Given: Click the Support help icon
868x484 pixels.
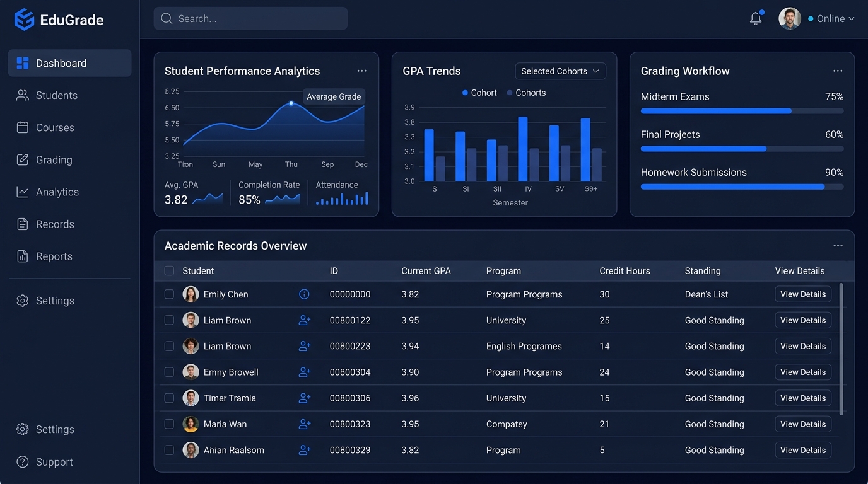Looking at the screenshot, I should pos(23,462).
